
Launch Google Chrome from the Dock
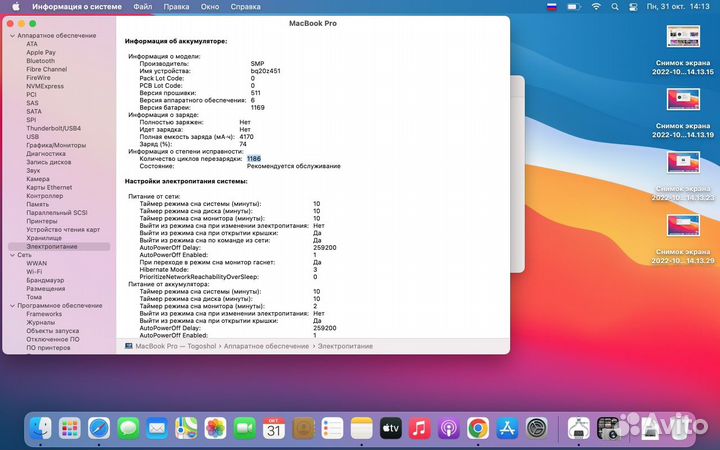(x=478, y=428)
